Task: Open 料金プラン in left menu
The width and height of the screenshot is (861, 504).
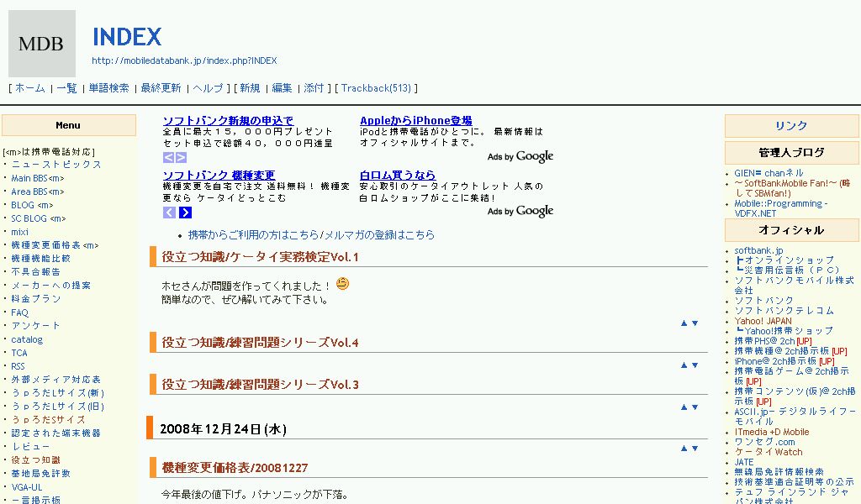Action: [35, 299]
